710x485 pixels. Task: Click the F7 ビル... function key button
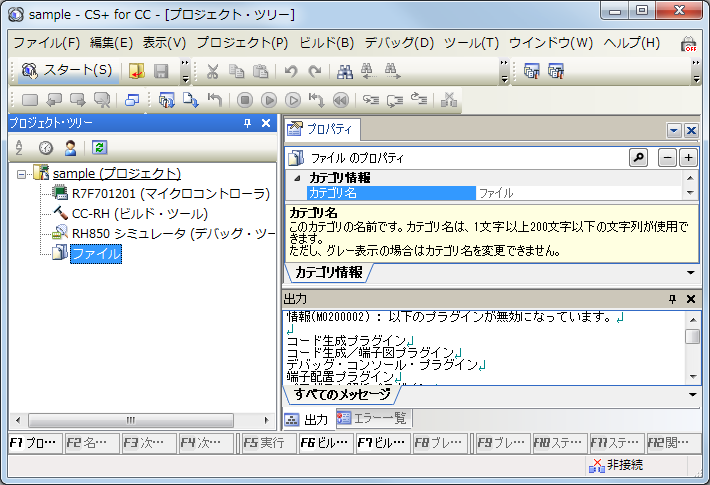382,442
